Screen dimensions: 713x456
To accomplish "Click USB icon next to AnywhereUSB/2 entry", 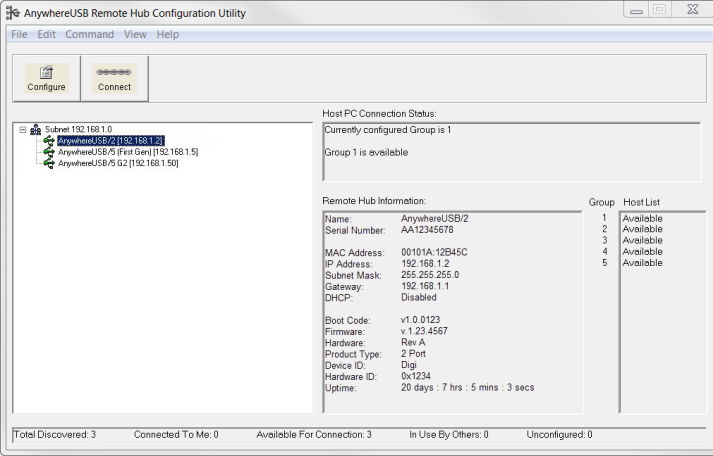I will pos(49,141).
